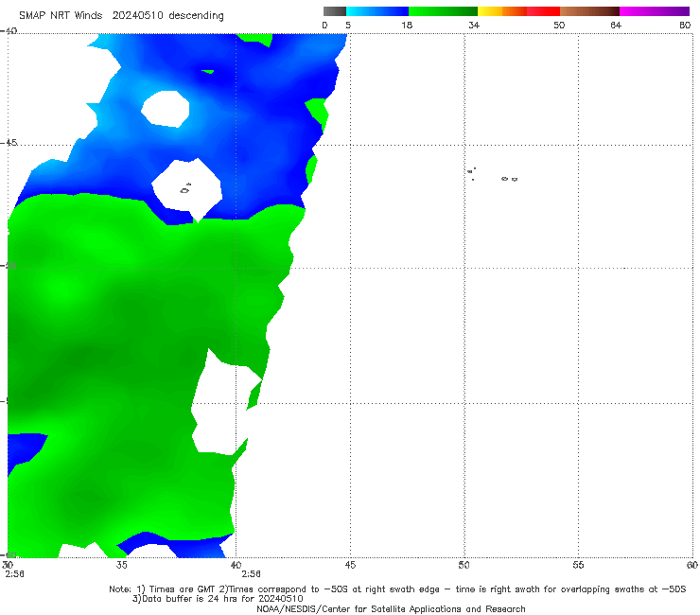Click the NOAA/NESDIS Center for Satellite Applications credit
The width and height of the screenshot is (700, 615).
pos(391,609)
